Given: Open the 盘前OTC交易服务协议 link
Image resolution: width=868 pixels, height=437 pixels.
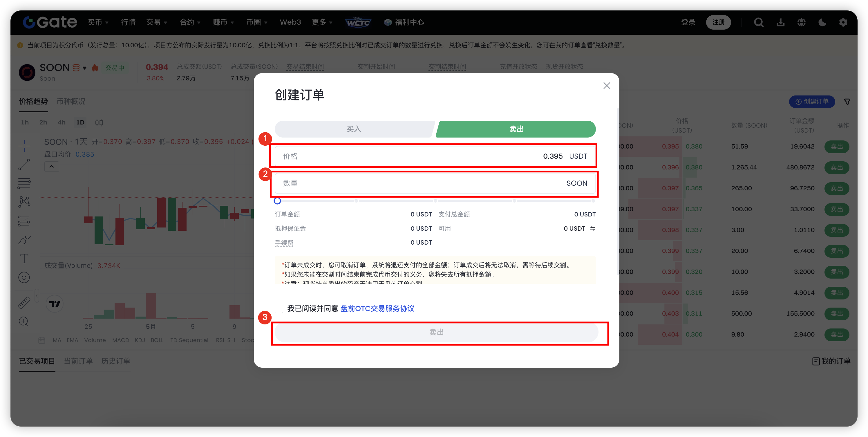Looking at the screenshot, I should click(377, 309).
